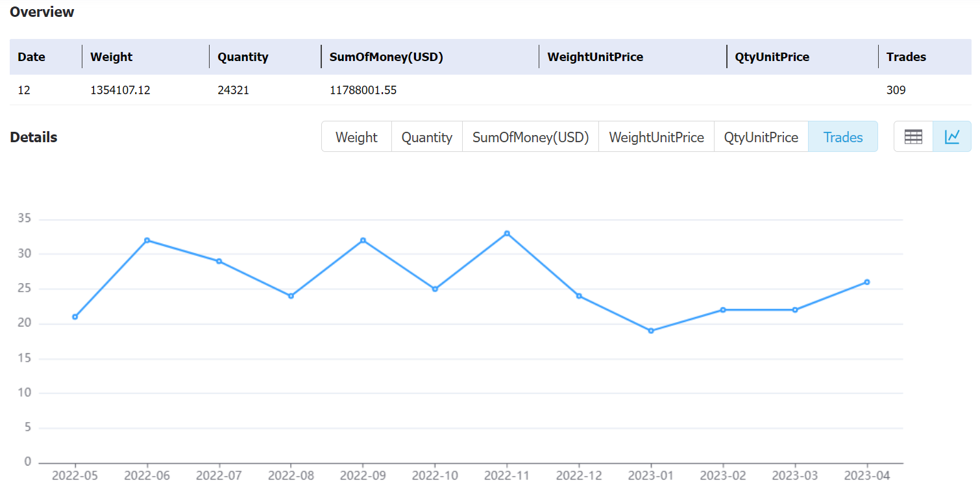The image size is (980, 498).
Task: Click the 2023-02 data point on chart
Action: (x=723, y=310)
